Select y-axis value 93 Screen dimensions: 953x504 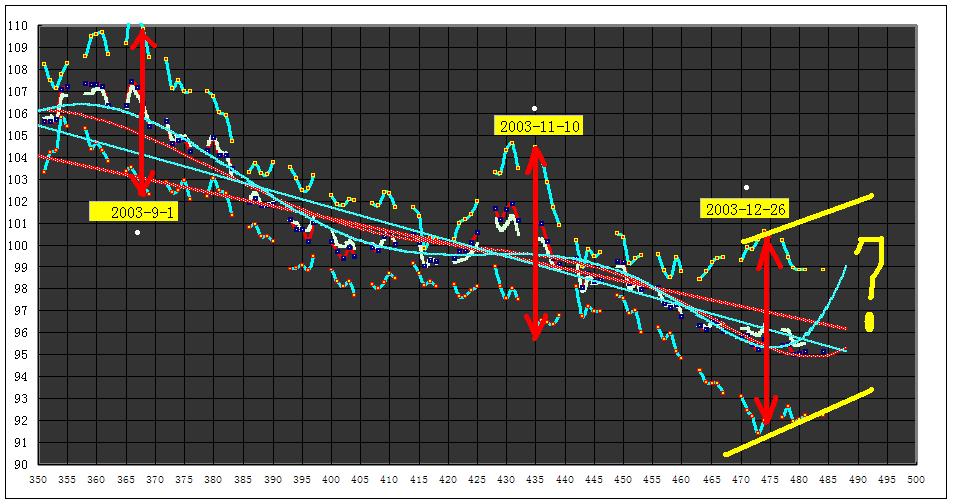coord(21,399)
